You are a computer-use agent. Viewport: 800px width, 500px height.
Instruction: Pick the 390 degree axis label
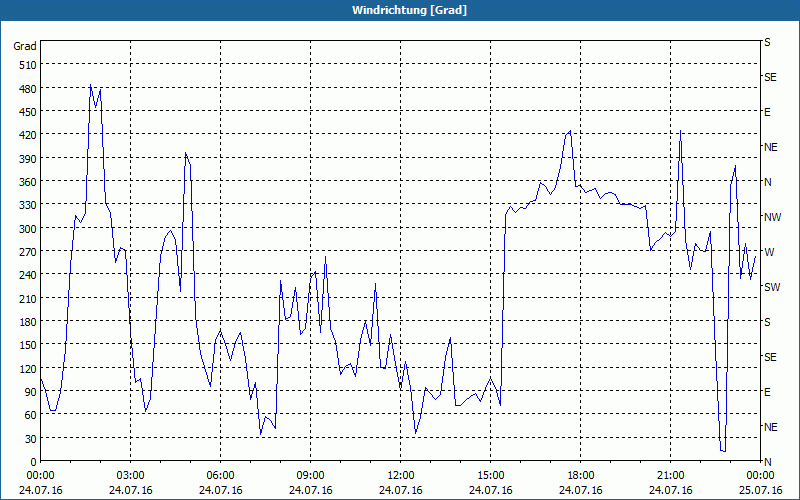[28, 159]
